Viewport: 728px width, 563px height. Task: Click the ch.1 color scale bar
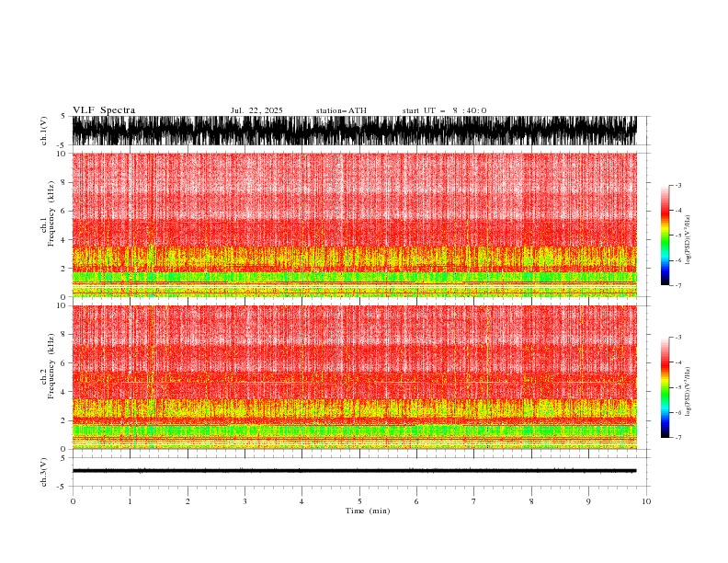point(665,236)
